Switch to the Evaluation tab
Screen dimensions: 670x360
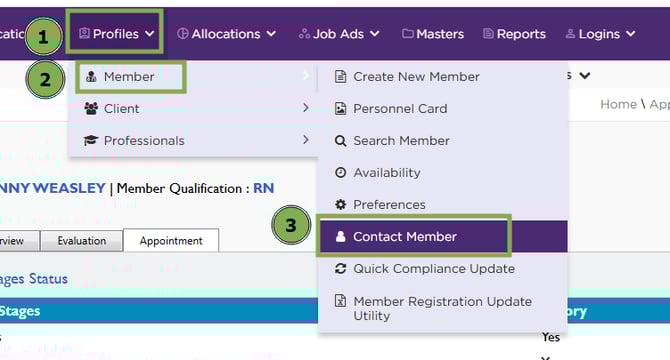(82, 241)
